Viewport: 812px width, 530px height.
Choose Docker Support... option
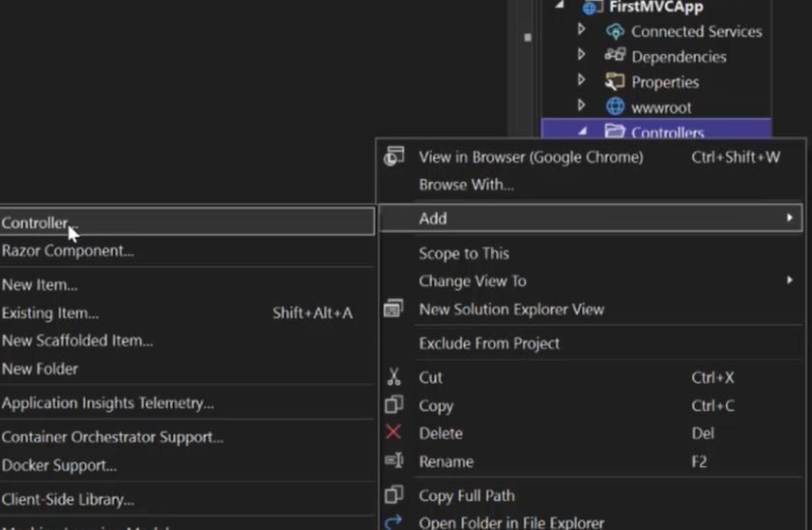click(59, 465)
